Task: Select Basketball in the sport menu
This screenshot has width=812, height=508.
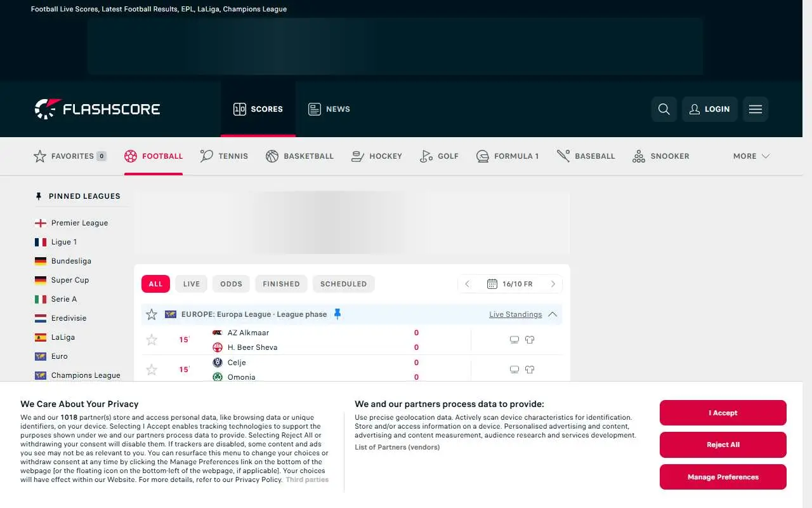Action: click(x=299, y=156)
